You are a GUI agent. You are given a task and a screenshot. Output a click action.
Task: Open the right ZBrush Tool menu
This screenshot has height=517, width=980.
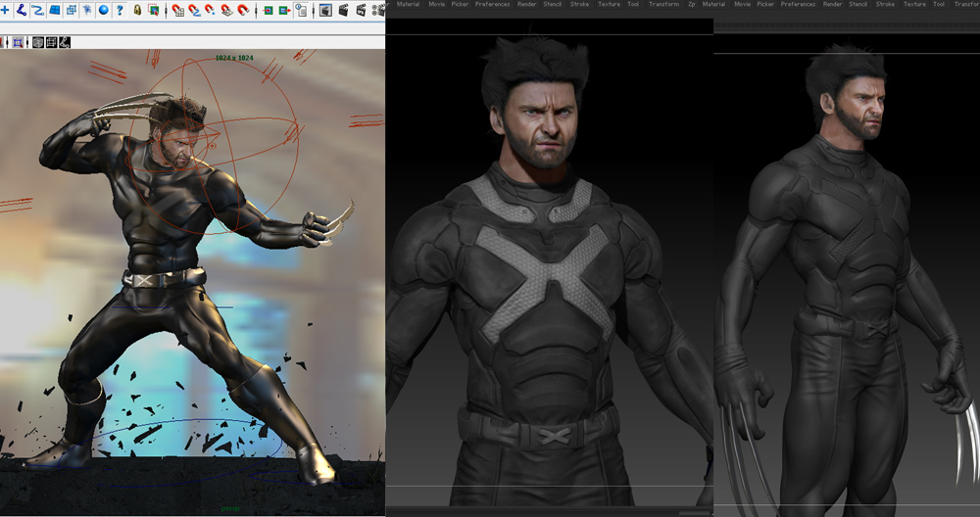(x=939, y=4)
